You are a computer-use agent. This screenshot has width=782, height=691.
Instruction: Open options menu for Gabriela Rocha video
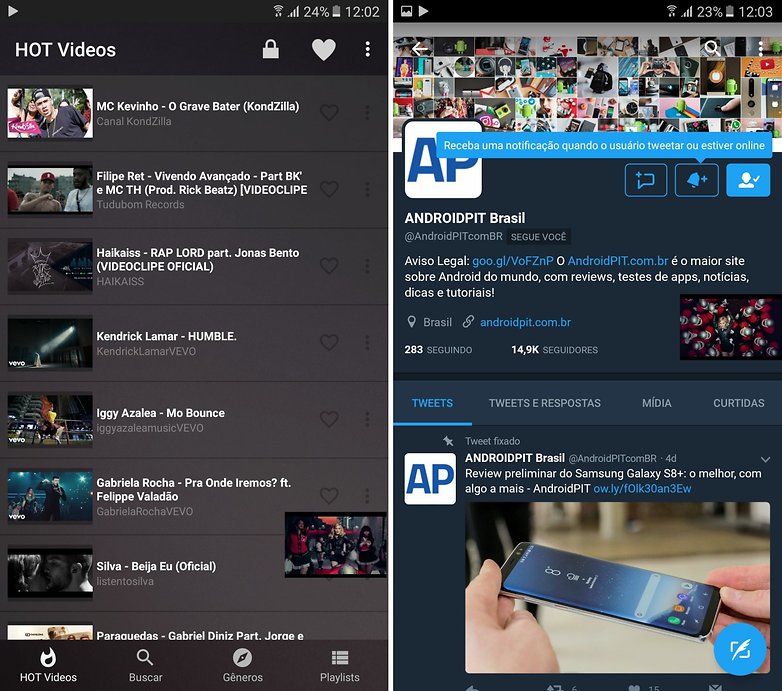pos(368,496)
